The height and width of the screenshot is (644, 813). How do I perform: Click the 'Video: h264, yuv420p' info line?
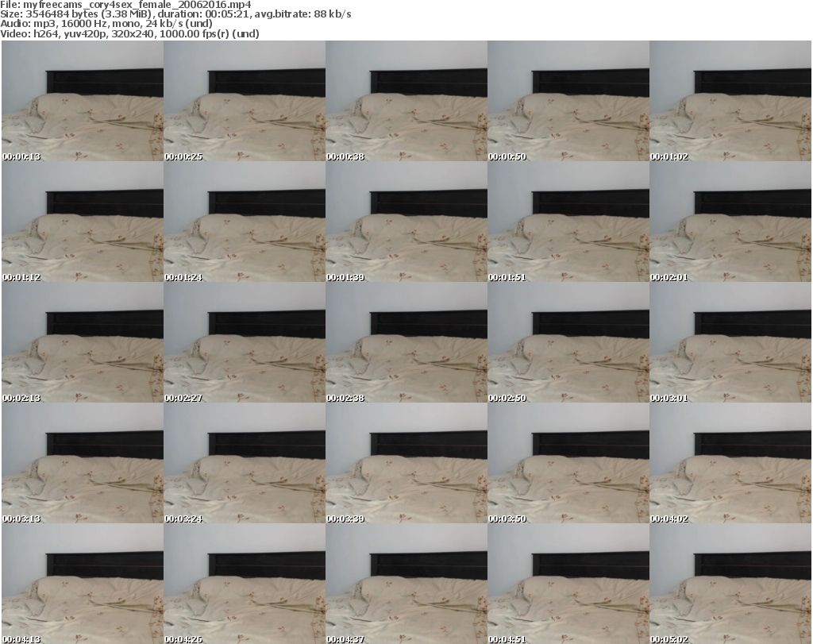pos(129,33)
